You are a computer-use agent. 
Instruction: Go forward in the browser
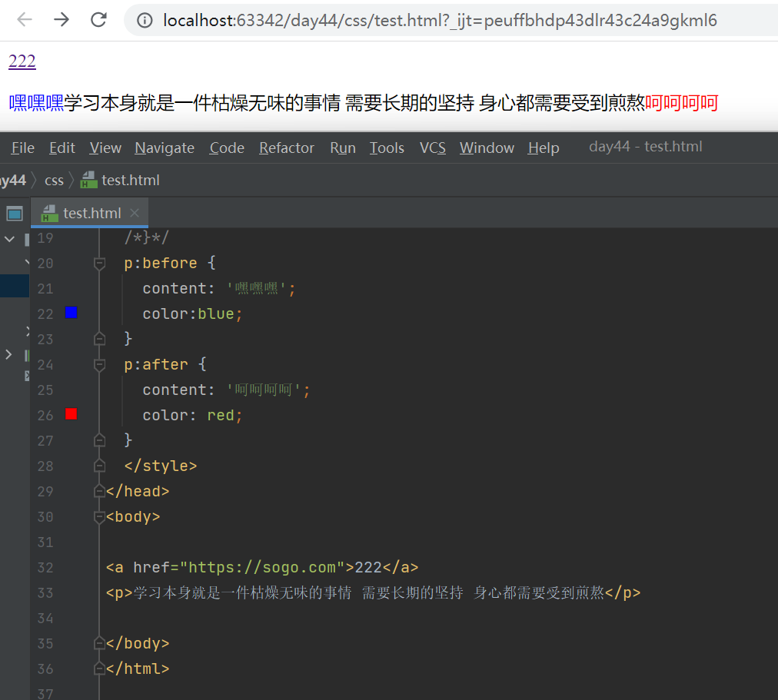62,20
